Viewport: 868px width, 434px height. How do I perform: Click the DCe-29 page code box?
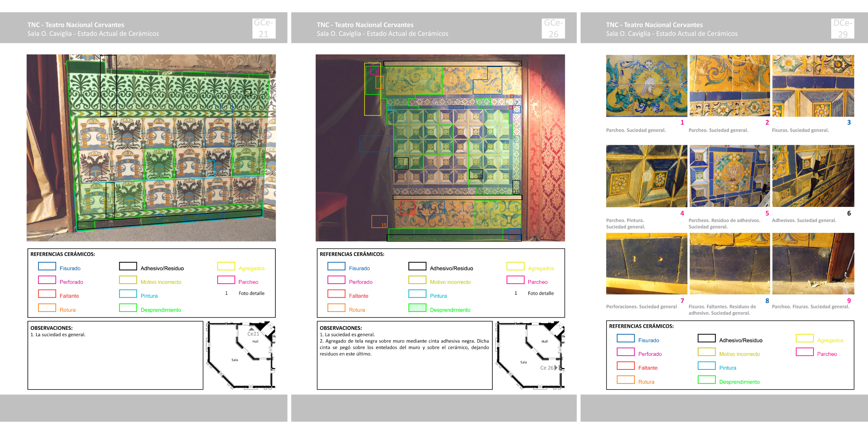[x=843, y=28]
